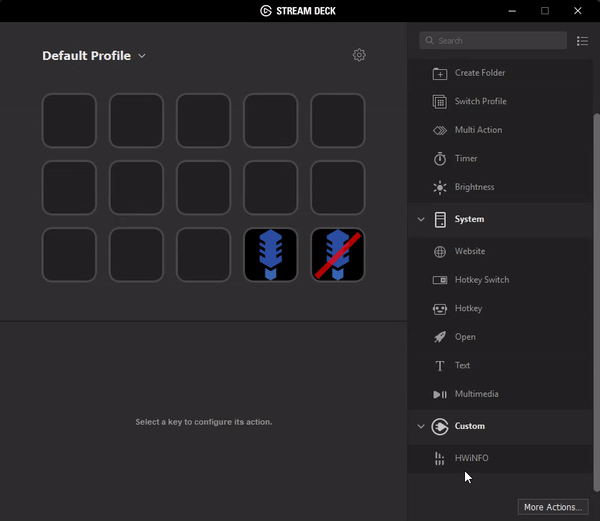Select the Multi Action icon

[x=440, y=130]
